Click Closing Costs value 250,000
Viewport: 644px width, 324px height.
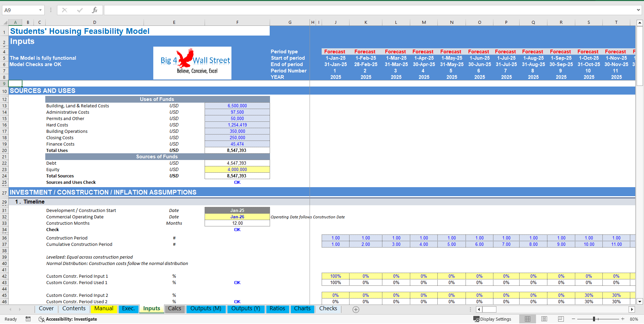pyautogui.click(x=237, y=138)
